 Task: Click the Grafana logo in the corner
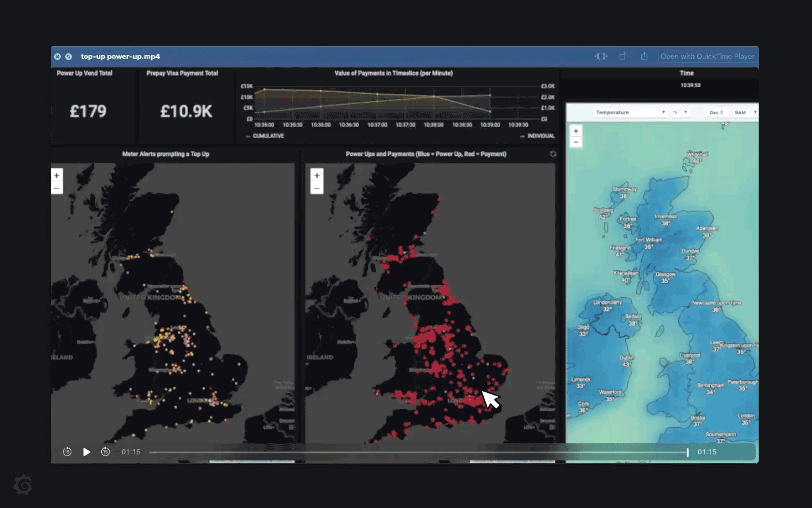24,485
